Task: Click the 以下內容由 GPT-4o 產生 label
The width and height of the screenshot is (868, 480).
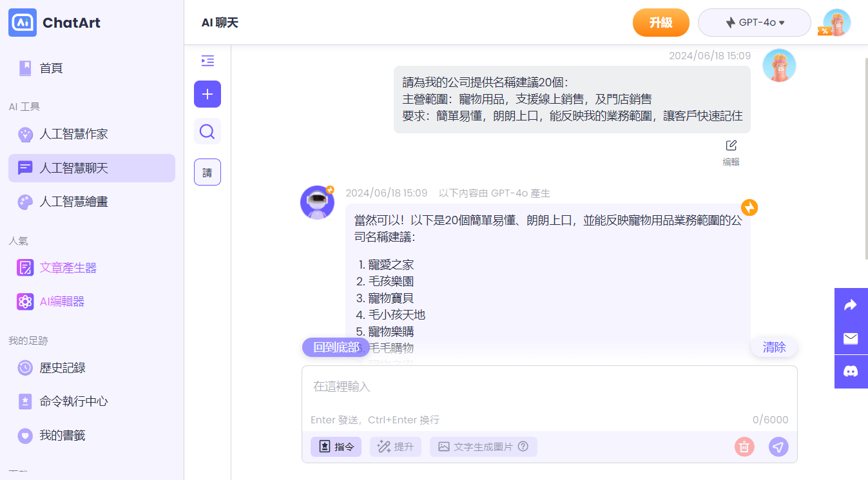Action: (494, 193)
